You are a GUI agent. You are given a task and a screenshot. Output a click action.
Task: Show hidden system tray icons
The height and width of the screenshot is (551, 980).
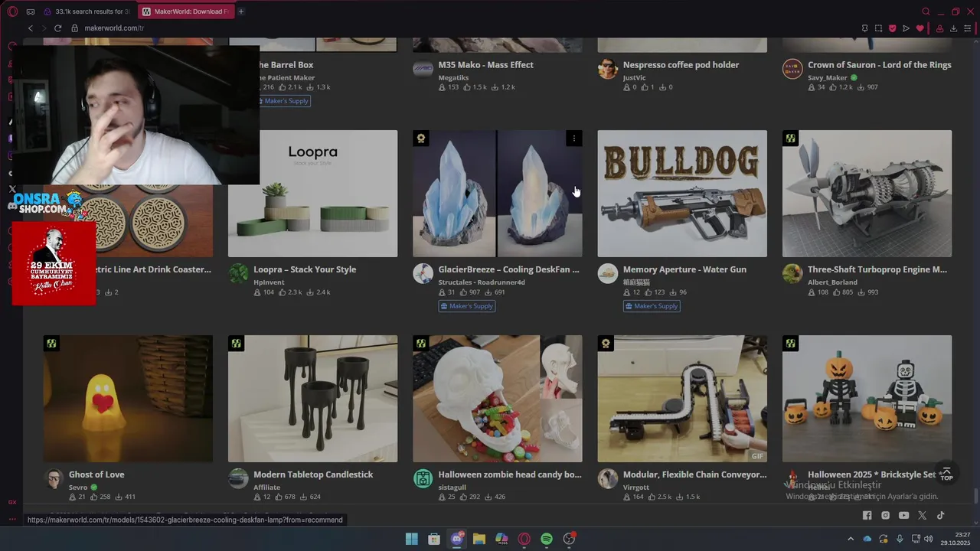tap(850, 539)
